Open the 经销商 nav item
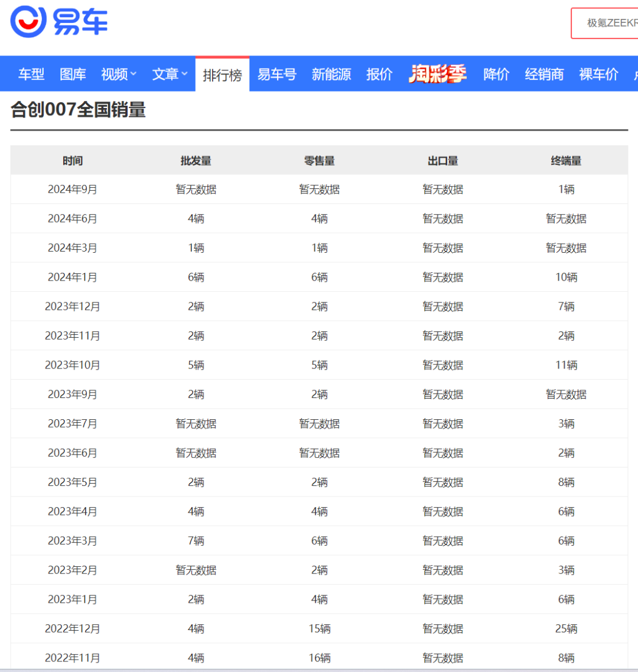Screen dimensions: 638x672 tap(545, 74)
